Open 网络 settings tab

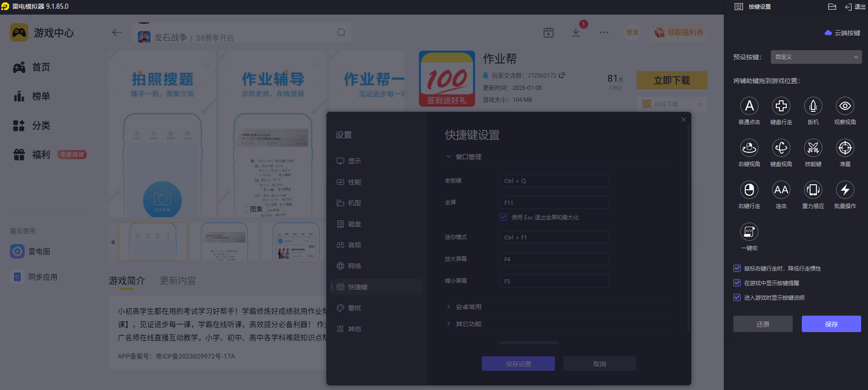pos(376,266)
